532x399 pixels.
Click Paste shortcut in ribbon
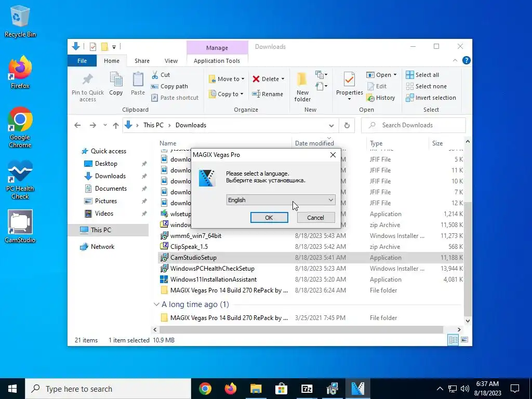coord(175,98)
